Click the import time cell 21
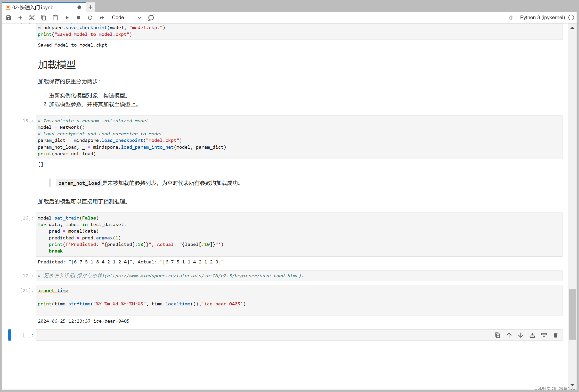The height and width of the screenshot is (392, 579). (x=299, y=300)
